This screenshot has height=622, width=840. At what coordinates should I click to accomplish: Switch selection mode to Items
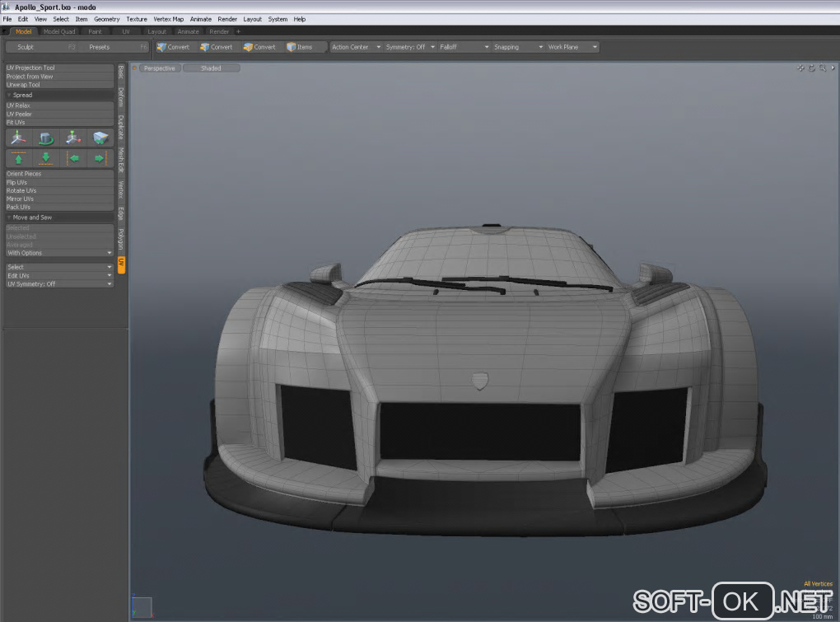300,47
